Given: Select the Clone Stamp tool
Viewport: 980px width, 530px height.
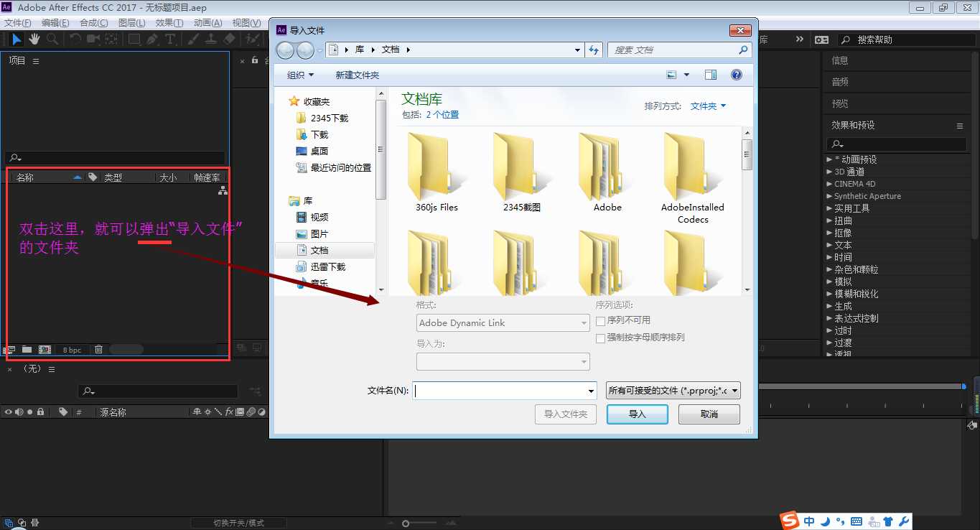Looking at the screenshot, I should [212, 39].
